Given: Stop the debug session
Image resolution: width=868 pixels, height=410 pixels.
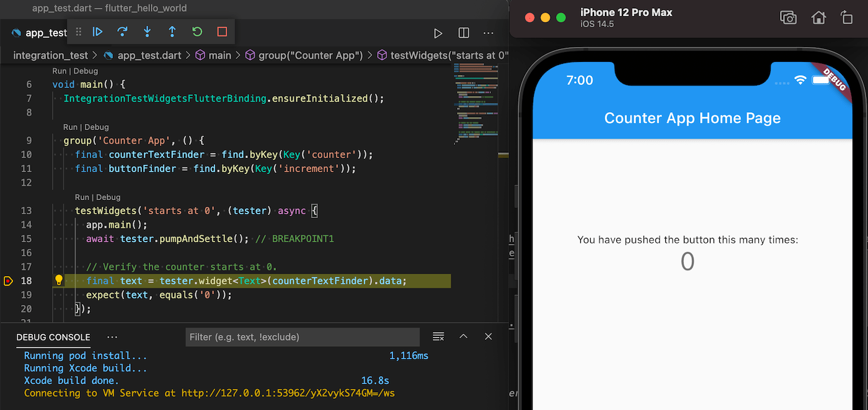Looking at the screenshot, I should (x=222, y=32).
